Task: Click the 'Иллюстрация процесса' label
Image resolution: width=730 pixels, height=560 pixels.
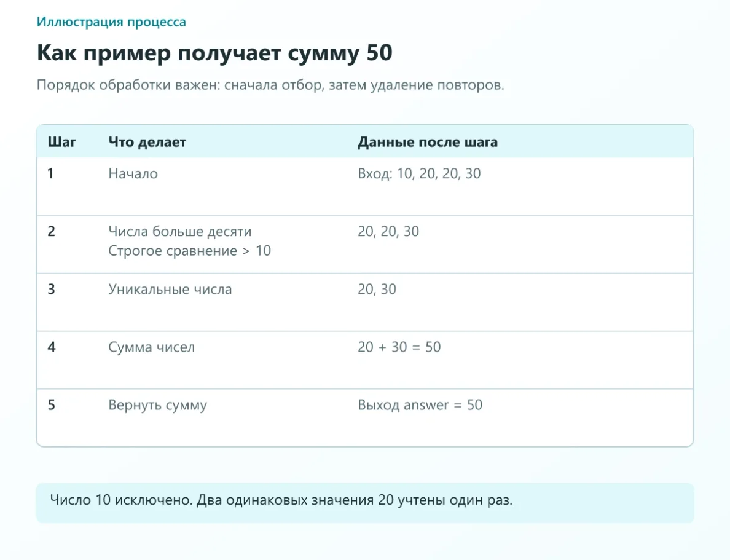Action: click(x=111, y=22)
